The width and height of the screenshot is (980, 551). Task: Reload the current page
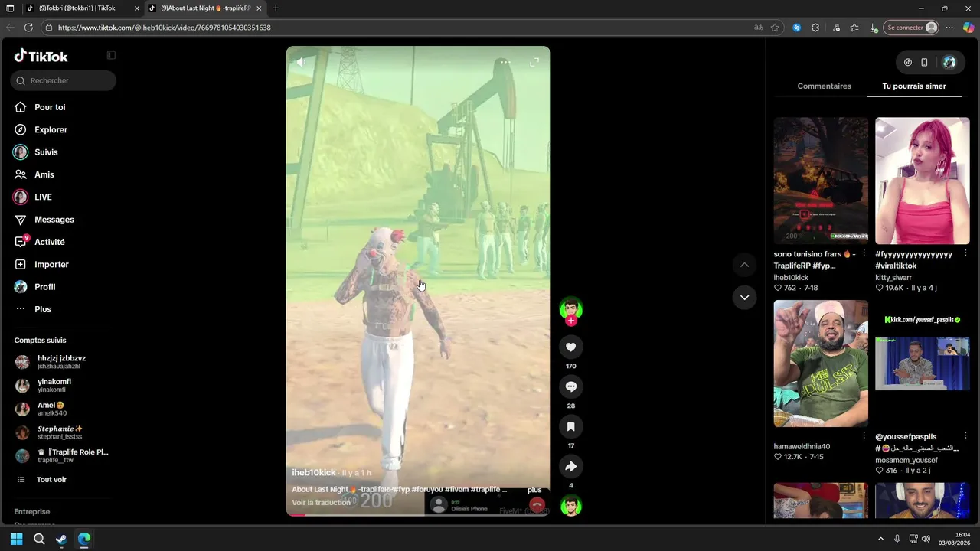pyautogui.click(x=28, y=28)
